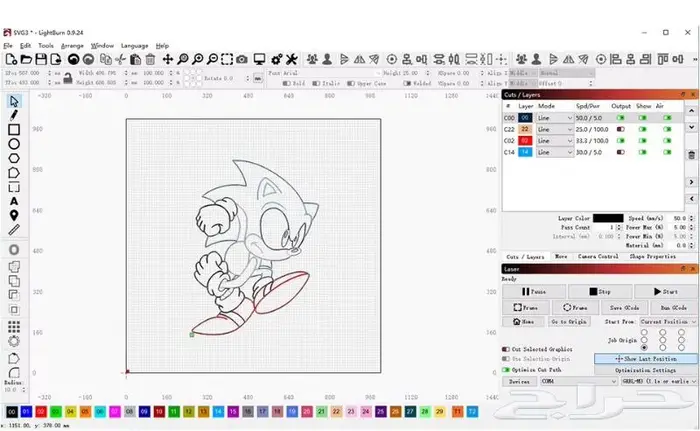Open the COM4 port dropdown
700x431 pixels.
(579, 381)
